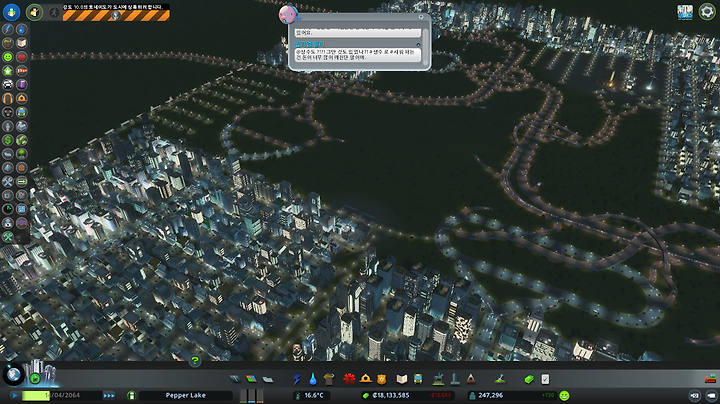Image resolution: width=720 pixels, height=404 pixels.
Task: Open the advisor question mark help
Action: (x=195, y=361)
